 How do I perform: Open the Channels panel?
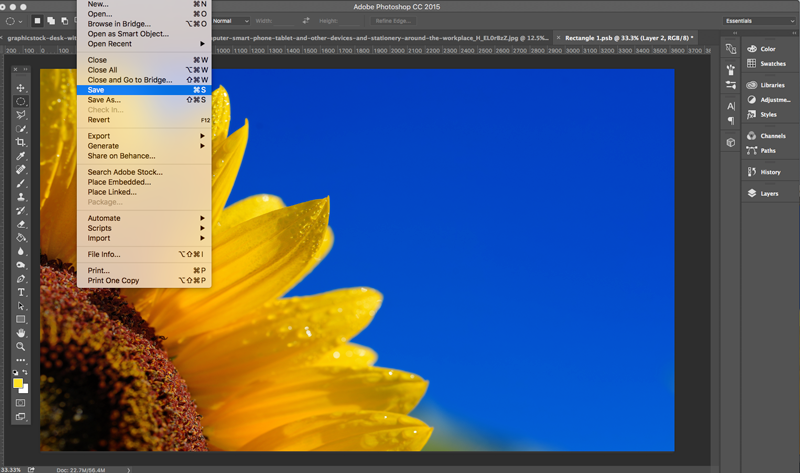coord(766,136)
